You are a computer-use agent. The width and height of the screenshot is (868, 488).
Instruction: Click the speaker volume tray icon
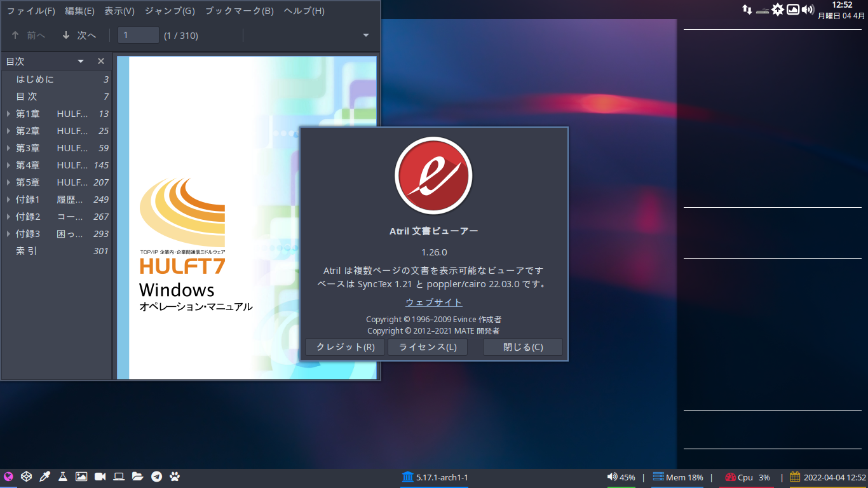point(808,10)
